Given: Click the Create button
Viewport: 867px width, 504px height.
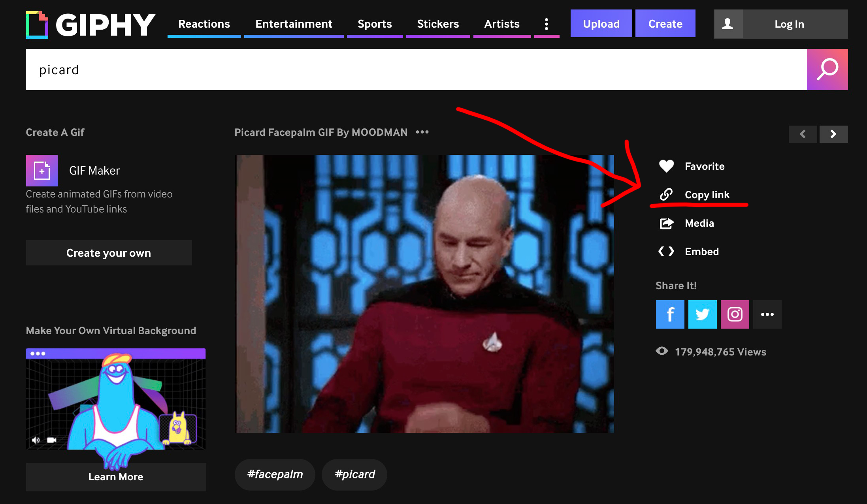Looking at the screenshot, I should click(x=665, y=24).
